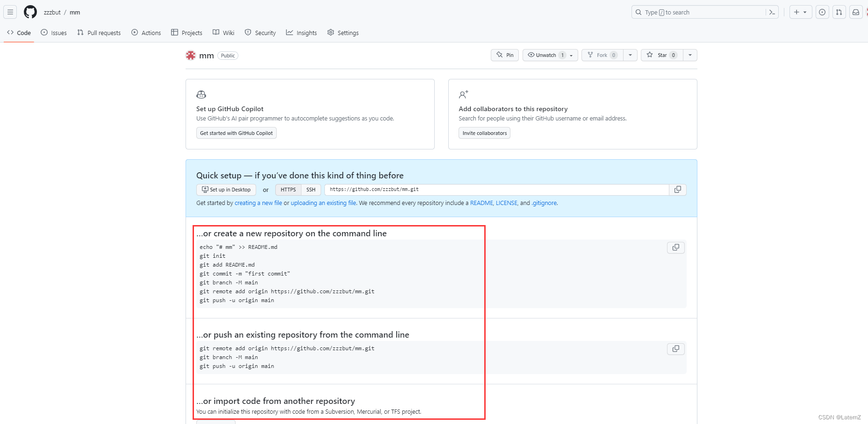
Task: Click Get started with GitHub Copilot
Action: click(x=237, y=133)
